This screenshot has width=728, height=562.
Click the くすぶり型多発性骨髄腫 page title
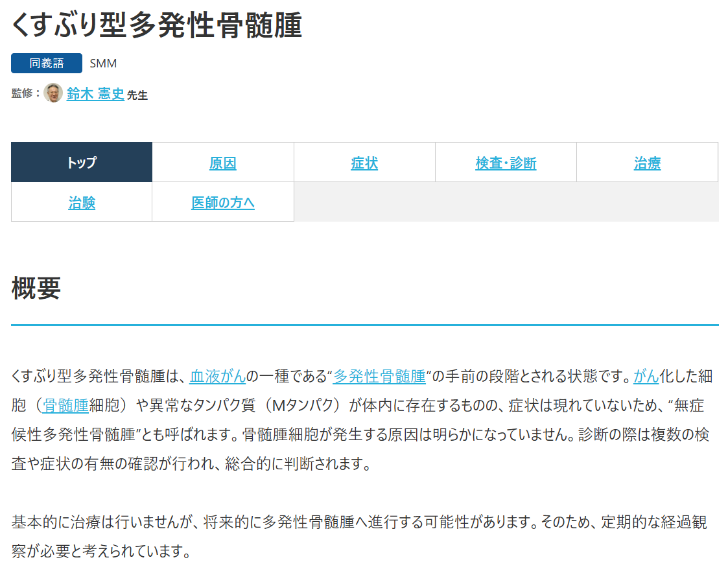(x=157, y=26)
